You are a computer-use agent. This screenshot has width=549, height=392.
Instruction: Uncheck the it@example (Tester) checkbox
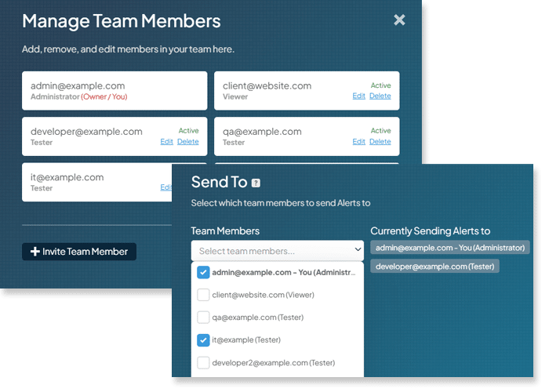pyautogui.click(x=203, y=339)
